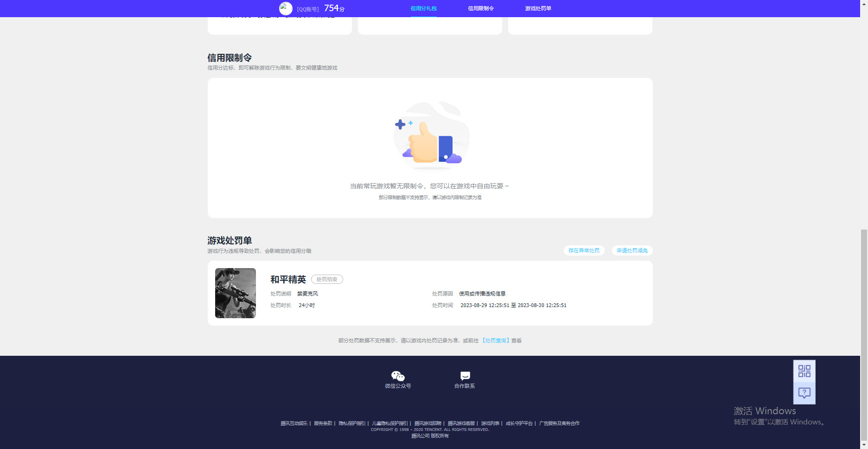Click the 禁麦克风 penalty description
The height and width of the screenshot is (449, 868).
(307, 294)
